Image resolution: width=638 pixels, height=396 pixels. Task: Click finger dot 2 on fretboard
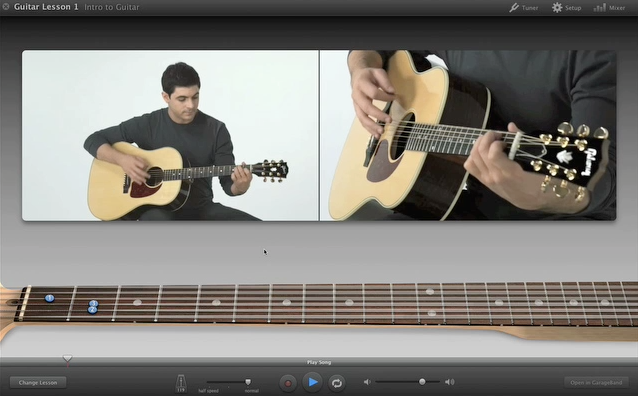tap(92, 310)
